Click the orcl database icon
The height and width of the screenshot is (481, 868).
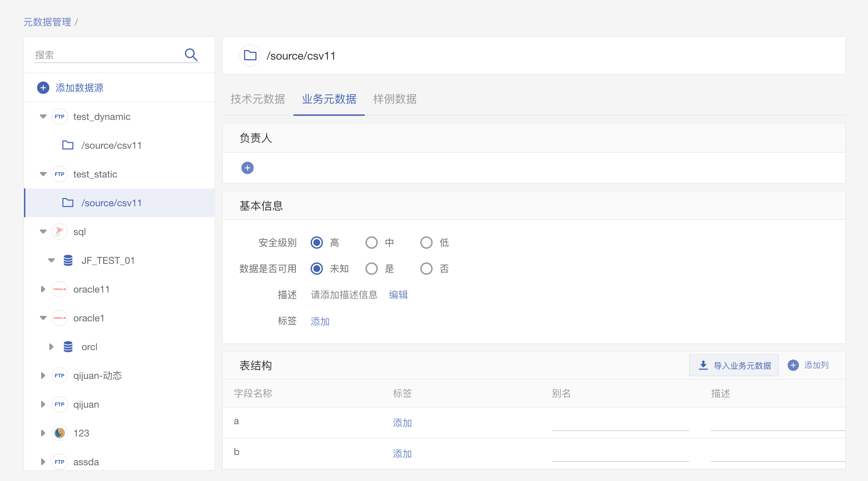(x=68, y=347)
